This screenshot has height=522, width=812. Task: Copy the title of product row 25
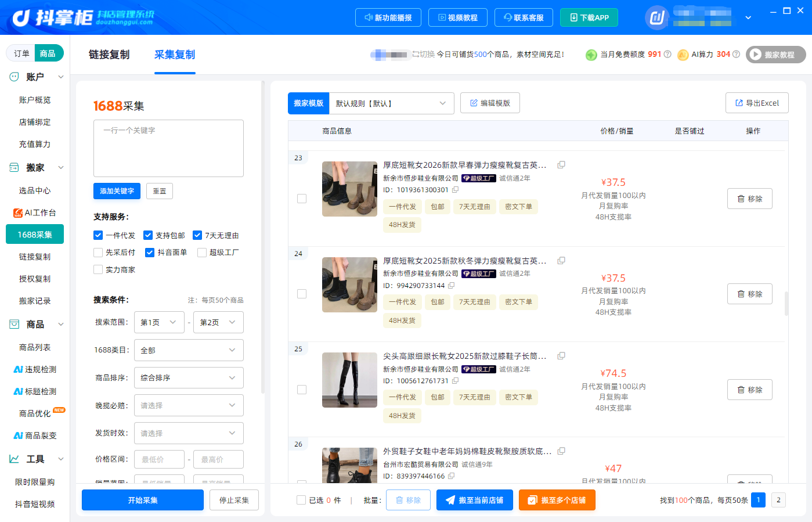click(x=561, y=356)
